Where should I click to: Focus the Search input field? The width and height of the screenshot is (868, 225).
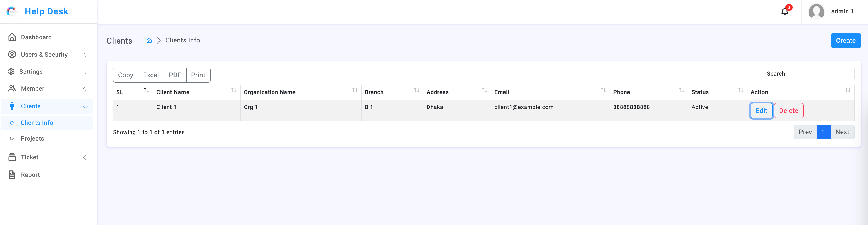pos(821,74)
